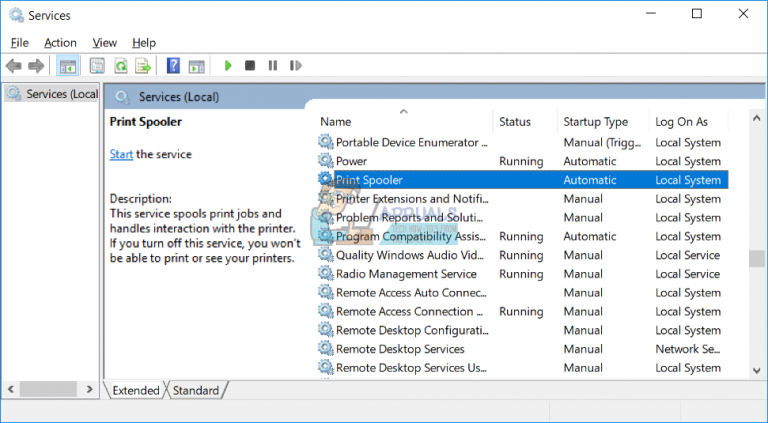Image resolution: width=768 pixels, height=423 pixels.
Task: Click right arrow of tree pane scrollbar
Action: 89,389
